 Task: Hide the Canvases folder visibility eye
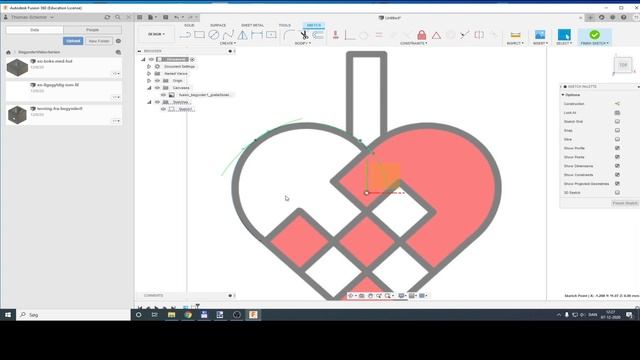pos(157,88)
